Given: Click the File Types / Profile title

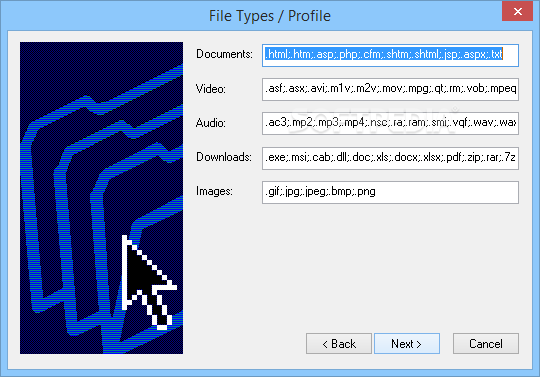Looking at the screenshot, I should (270, 16).
